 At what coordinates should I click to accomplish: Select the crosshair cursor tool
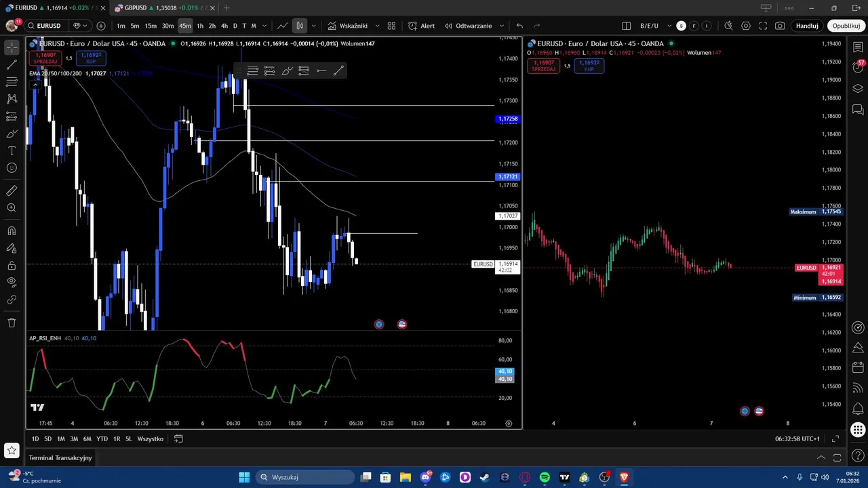pyautogui.click(x=12, y=47)
